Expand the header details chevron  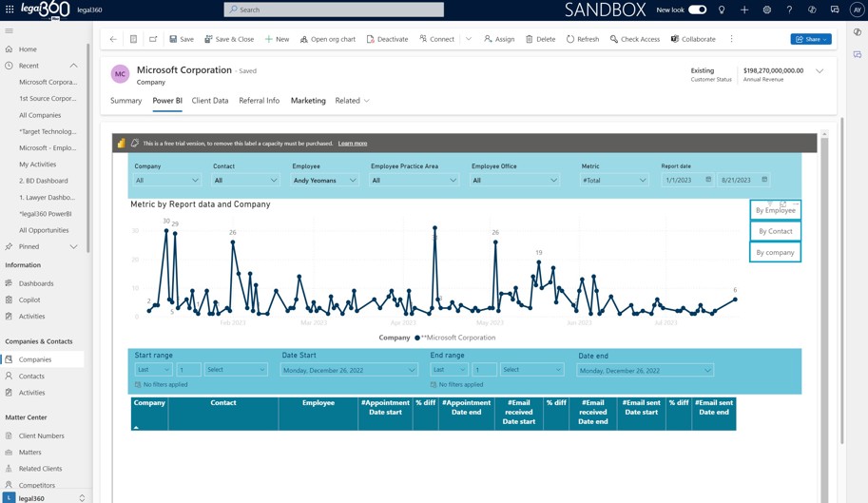click(820, 70)
